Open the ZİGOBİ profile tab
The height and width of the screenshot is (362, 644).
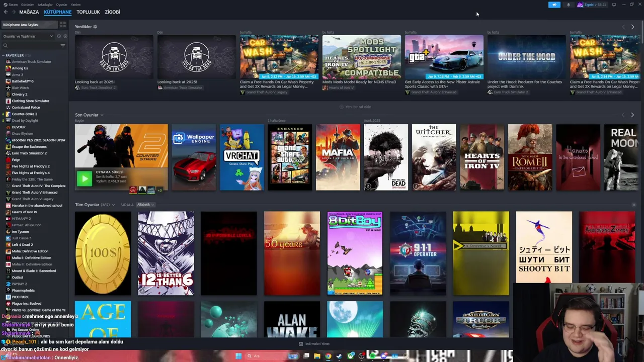pos(112,12)
